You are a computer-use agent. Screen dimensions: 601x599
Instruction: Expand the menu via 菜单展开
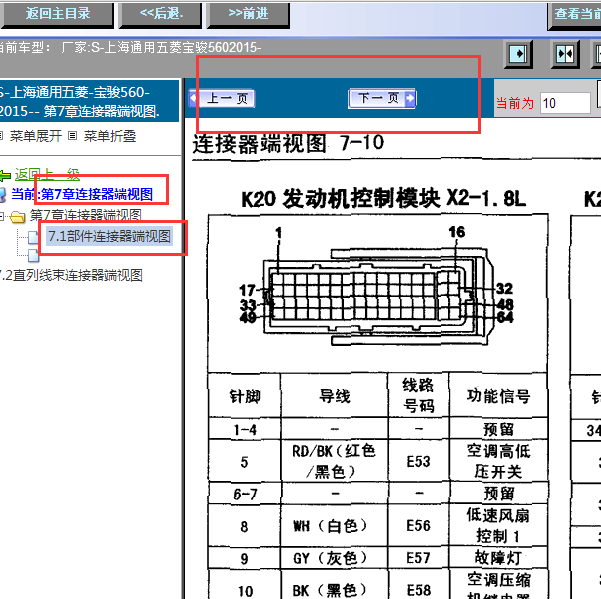[36, 136]
